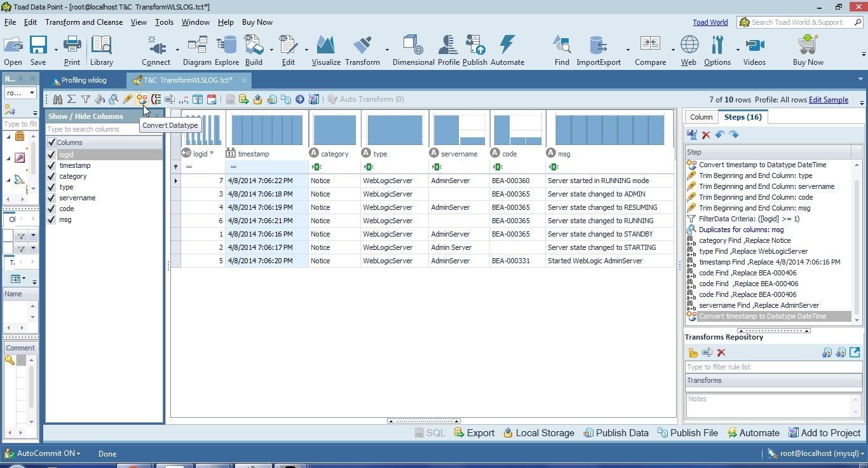Image resolution: width=868 pixels, height=468 pixels.
Task: Uncheck the logid column checkbox
Action: tap(51, 155)
